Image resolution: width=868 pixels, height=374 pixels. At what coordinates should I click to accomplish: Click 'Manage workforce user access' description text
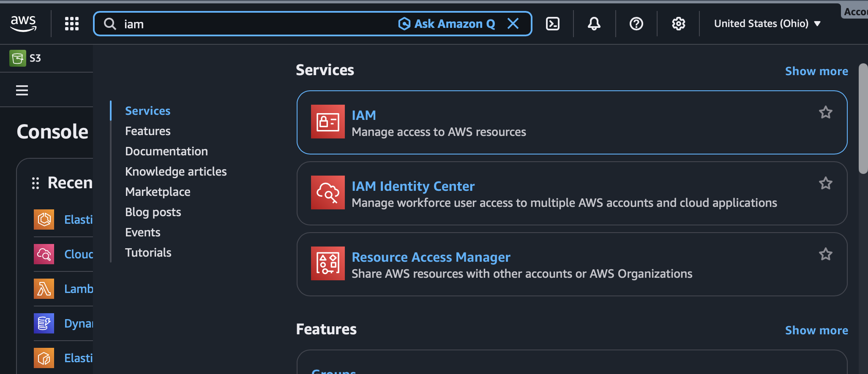564,203
